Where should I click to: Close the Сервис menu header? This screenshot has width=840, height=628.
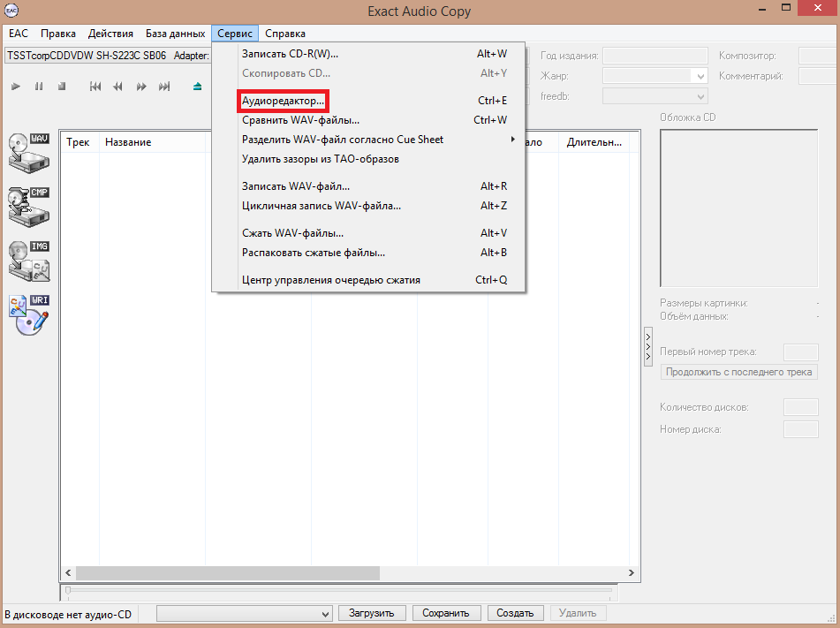click(235, 34)
